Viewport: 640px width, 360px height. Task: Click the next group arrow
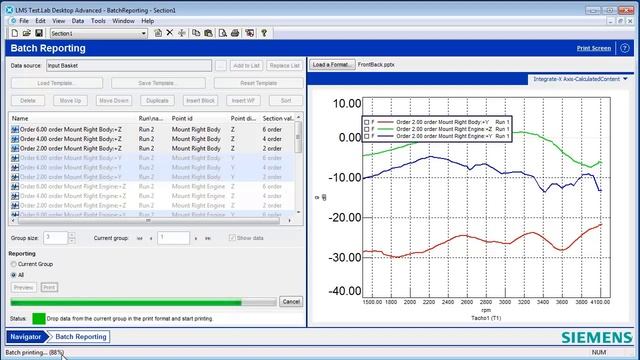pos(196,238)
